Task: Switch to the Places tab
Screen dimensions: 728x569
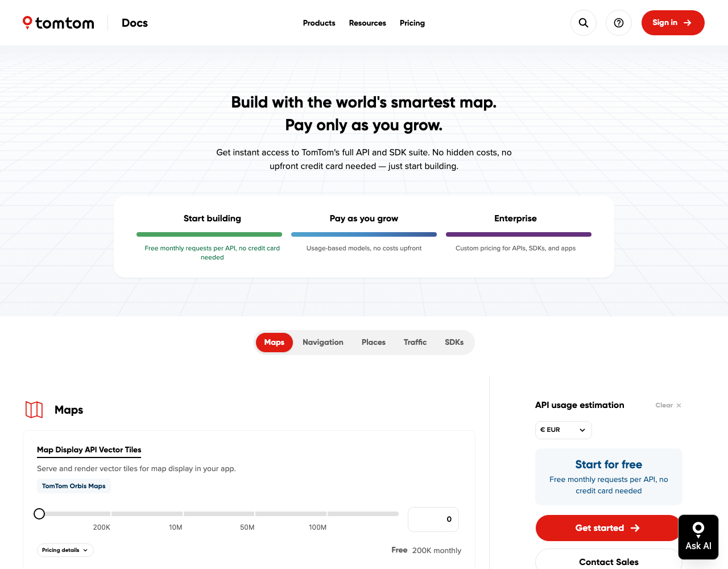Action: 374,343
